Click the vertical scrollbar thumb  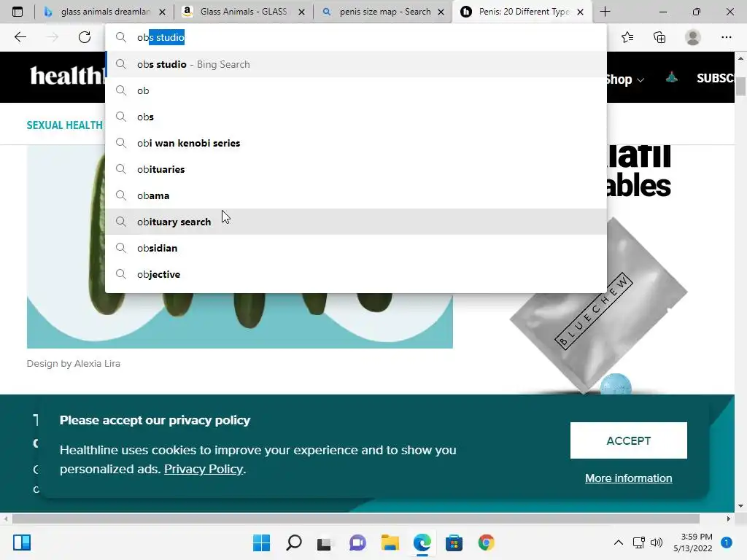(x=740, y=86)
